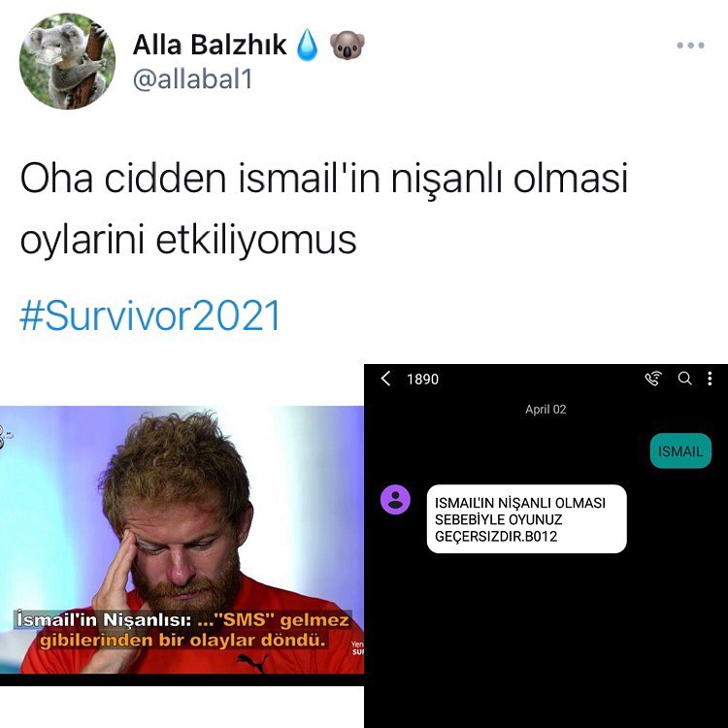Open the 1890 conversation title

422,380
